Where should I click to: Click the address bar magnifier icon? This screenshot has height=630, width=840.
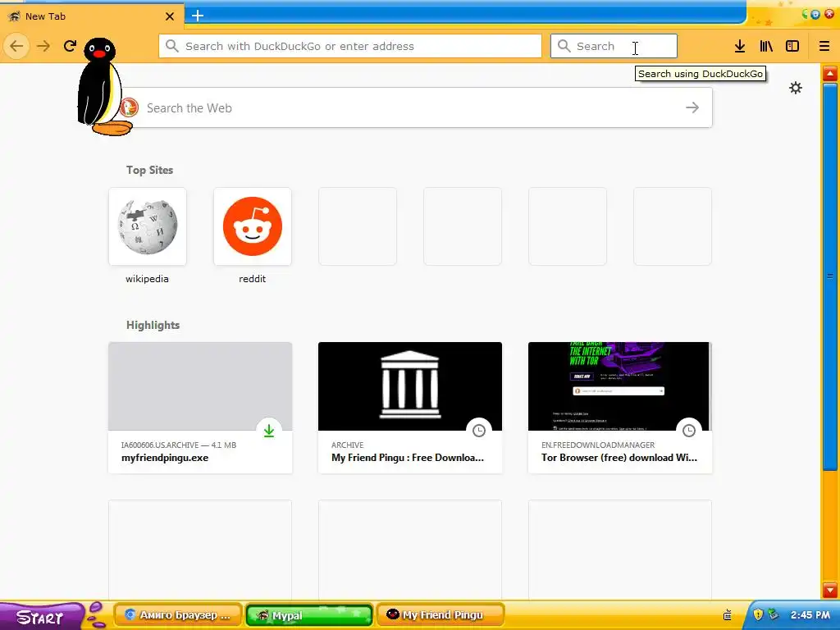tap(172, 46)
